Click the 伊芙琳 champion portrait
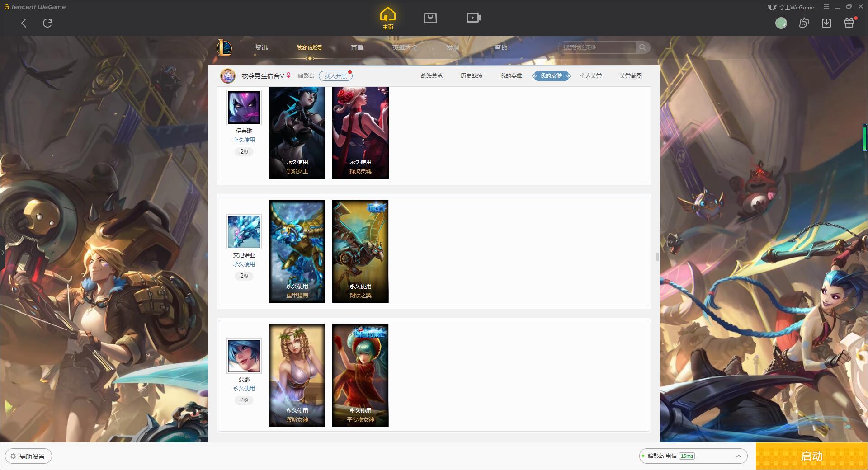868x470 pixels. [x=244, y=108]
